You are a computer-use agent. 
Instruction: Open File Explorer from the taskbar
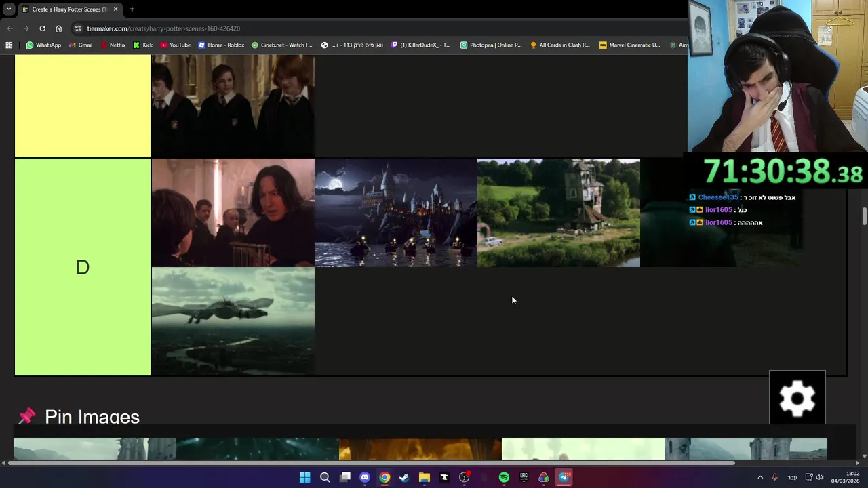click(x=425, y=477)
